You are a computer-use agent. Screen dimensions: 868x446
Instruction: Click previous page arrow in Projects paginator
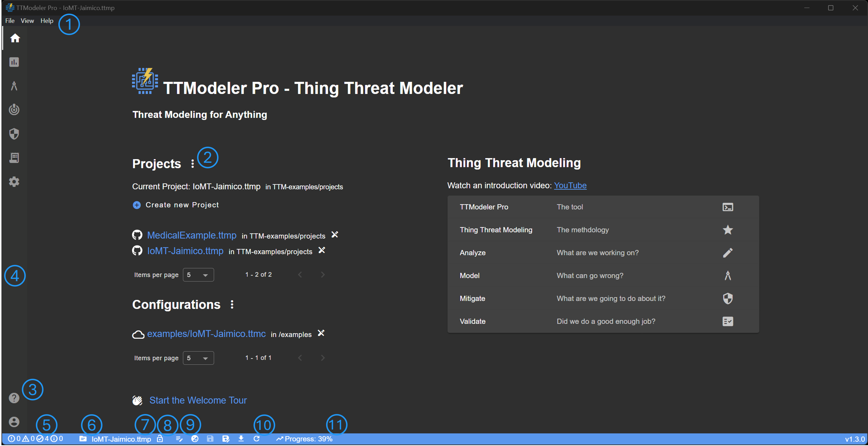pyautogui.click(x=300, y=275)
